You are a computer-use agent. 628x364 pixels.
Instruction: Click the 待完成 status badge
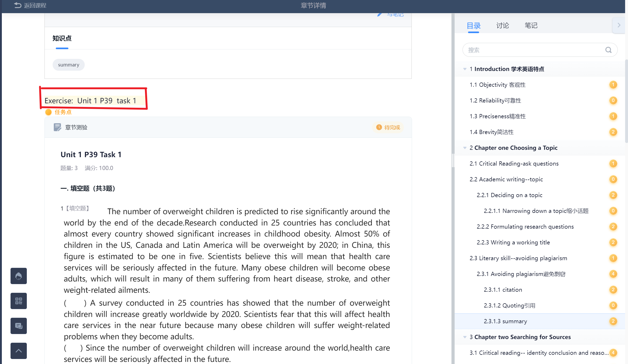(x=388, y=127)
